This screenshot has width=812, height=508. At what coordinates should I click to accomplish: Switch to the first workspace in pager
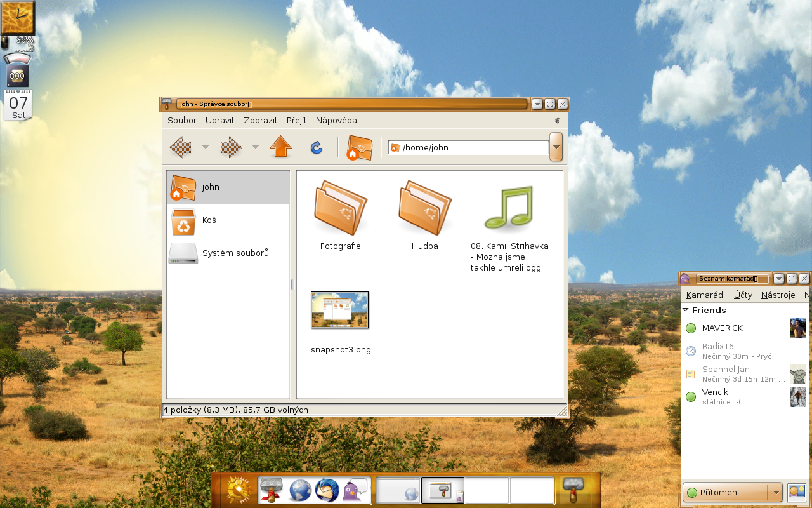398,491
